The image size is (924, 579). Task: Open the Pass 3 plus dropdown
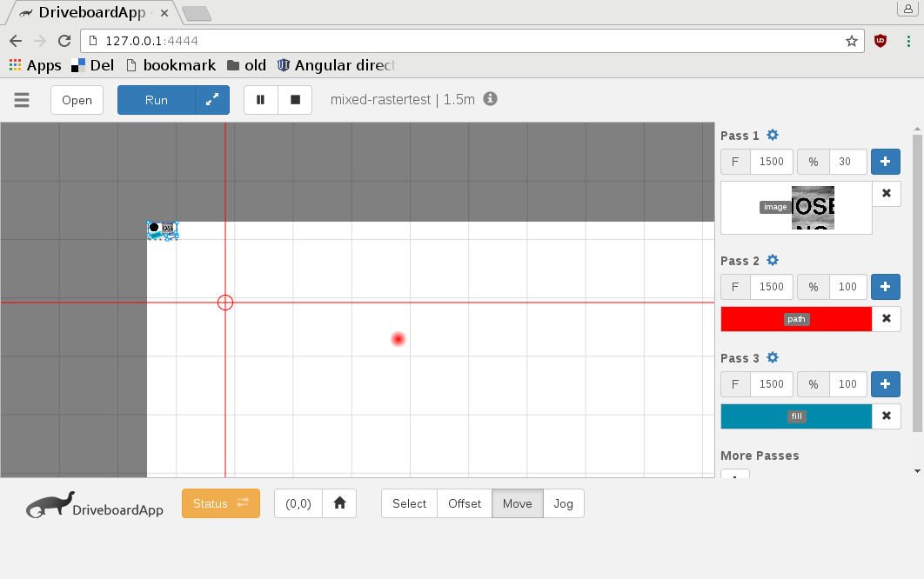(x=885, y=384)
